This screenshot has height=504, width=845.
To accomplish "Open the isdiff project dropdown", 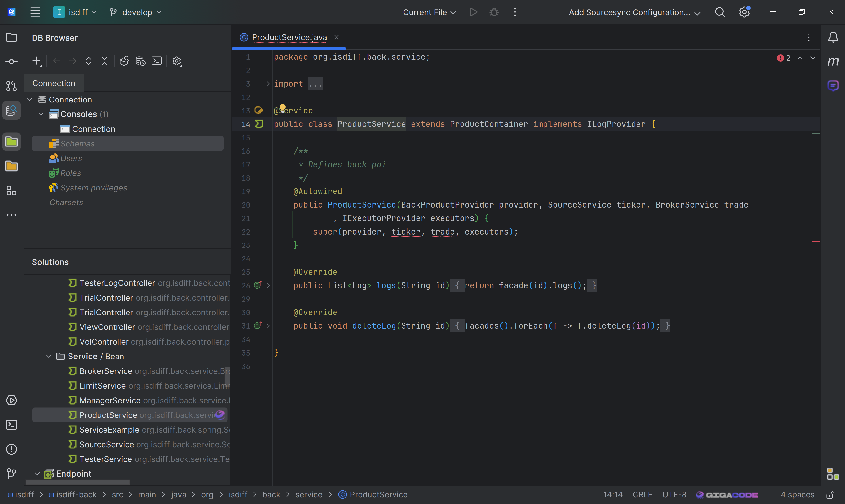I will click(75, 12).
